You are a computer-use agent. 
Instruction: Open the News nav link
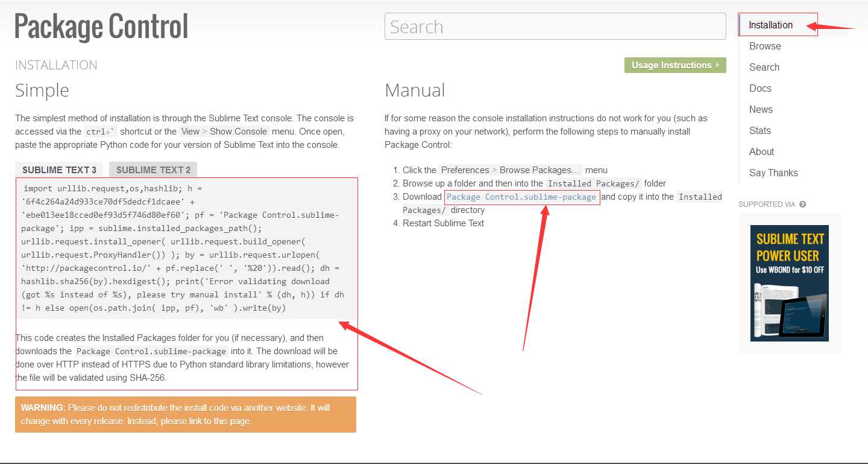pyautogui.click(x=761, y=109)
